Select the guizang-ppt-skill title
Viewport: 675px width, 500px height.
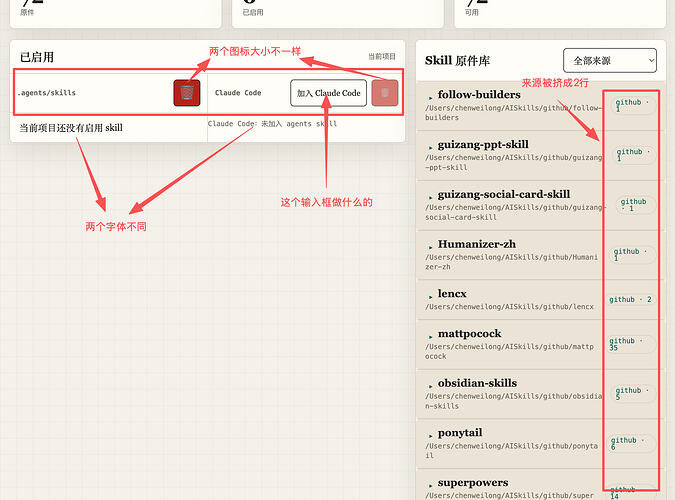tap(483, 145)
